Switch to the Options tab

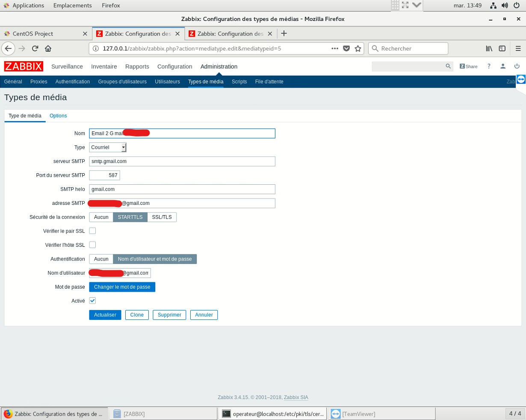[x=58, y=116]
